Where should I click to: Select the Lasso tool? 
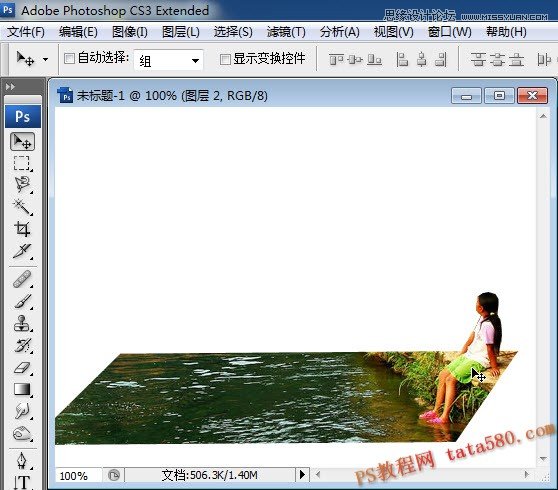pos(22,184)
